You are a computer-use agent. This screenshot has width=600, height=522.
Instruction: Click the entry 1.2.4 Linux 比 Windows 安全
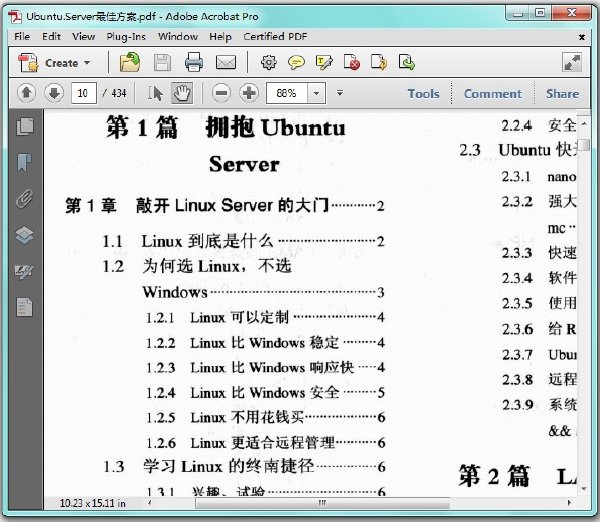pyautogui.click(x=265, y=393)
